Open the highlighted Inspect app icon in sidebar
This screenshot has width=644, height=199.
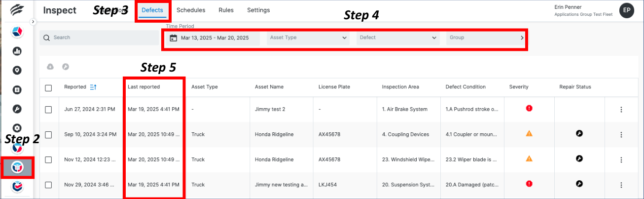[17, 168]
